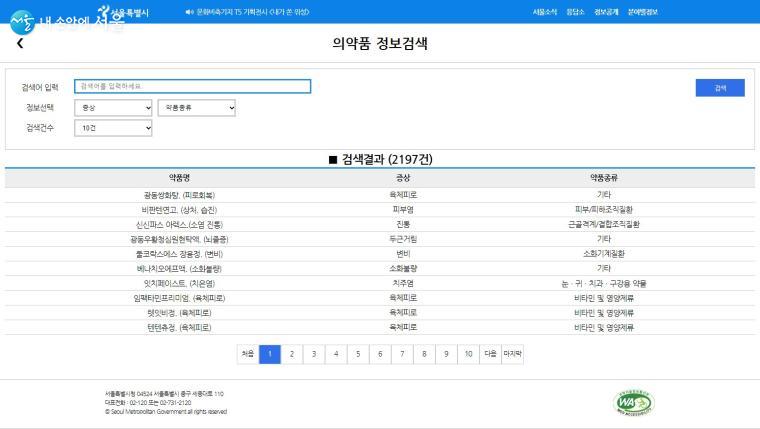This screenshot has width=760, height=429.
Task: Click the 피부/피하조직질환 category cell
Action: tap(604, 209)
